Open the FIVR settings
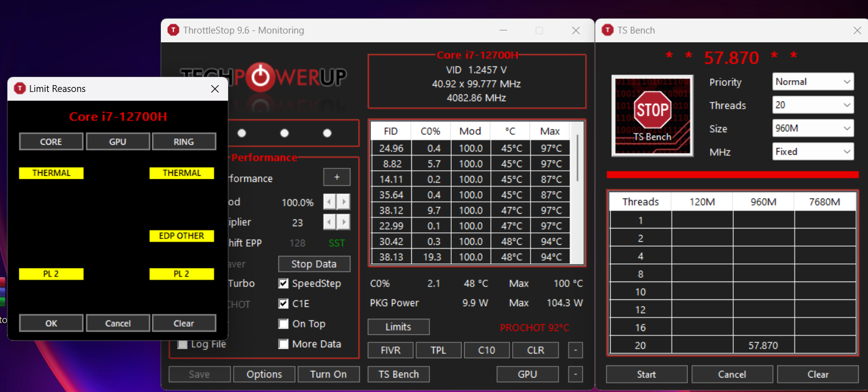868x392 pixels. click(x=390, y=350)
